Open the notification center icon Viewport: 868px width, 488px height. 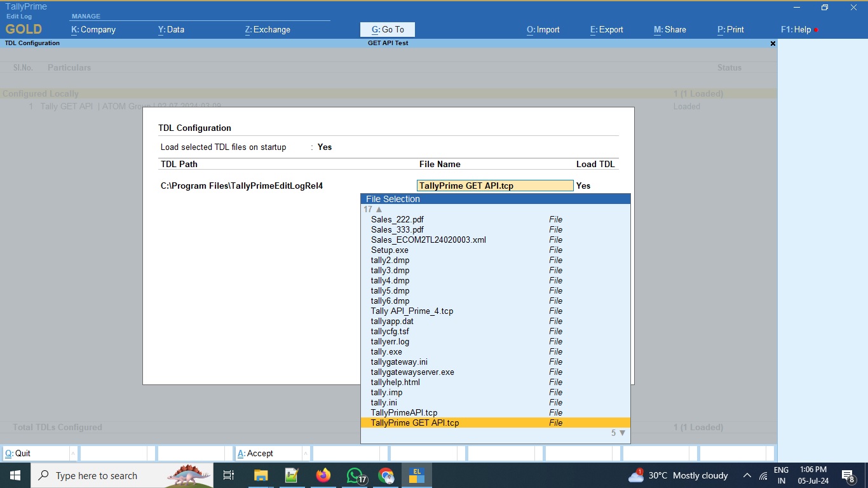[848, 475]
